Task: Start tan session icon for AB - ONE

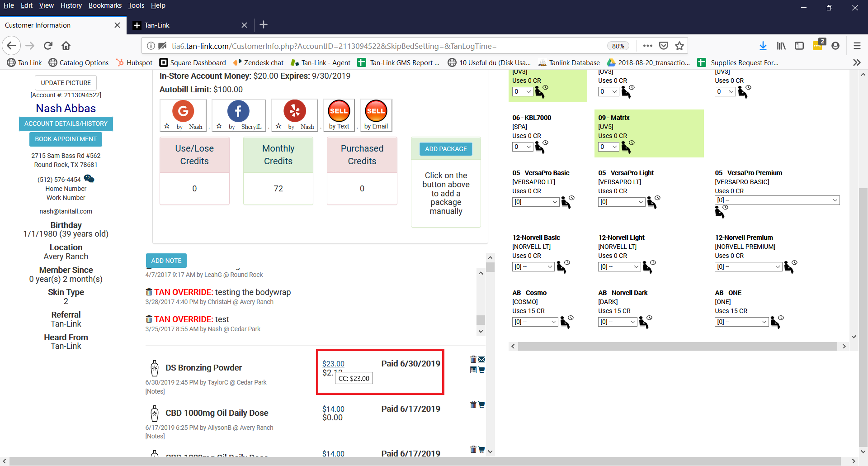Action: [x=777, y=322]
